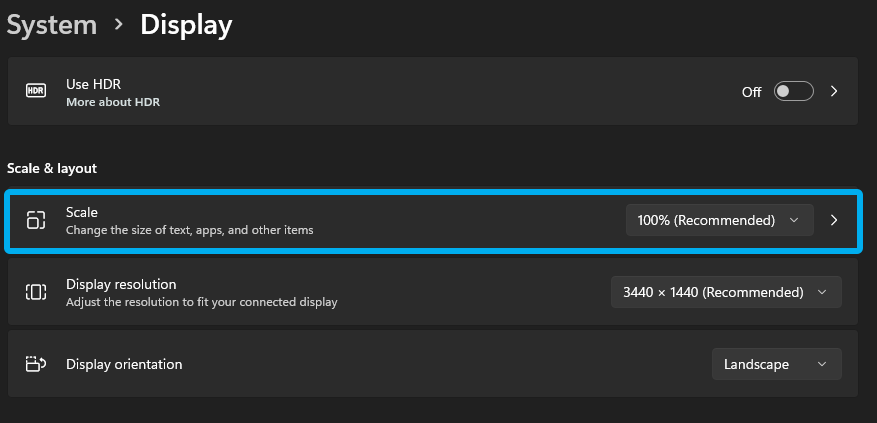Click the Off label beside the HDR switch
The width and height of the screenshot is (877, 423).
(751, 92)
